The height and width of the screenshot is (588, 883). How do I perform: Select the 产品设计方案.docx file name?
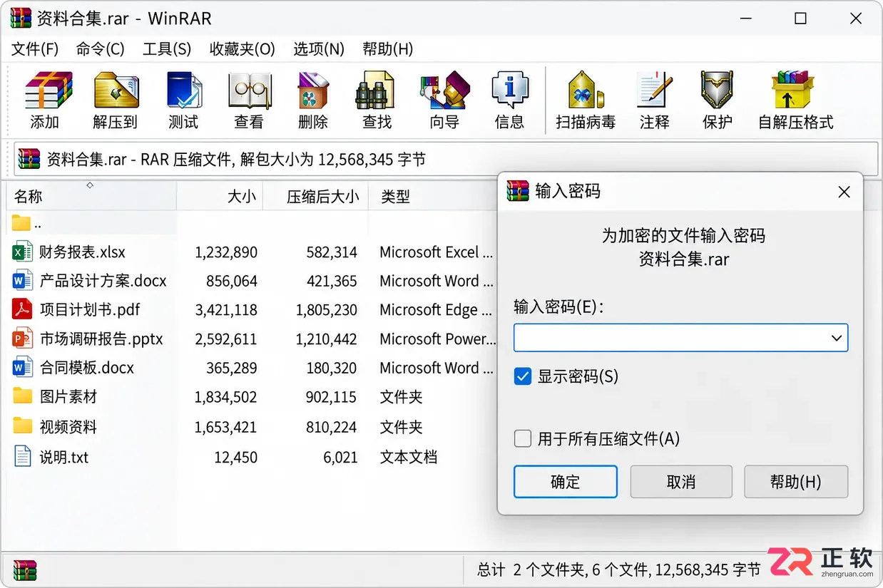pyautogui.click(x=103, y=281)
